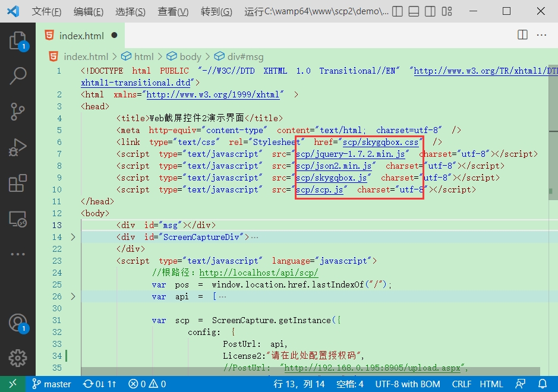Click the notifications bell in status bar
558x392 pixels.
click(x=543, y=384)
